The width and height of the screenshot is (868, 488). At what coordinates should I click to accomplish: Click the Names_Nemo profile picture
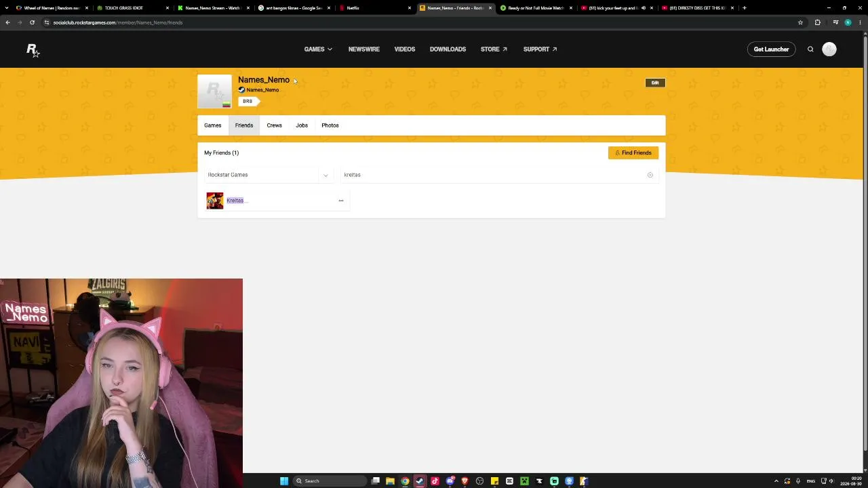(x=214, y=91)
